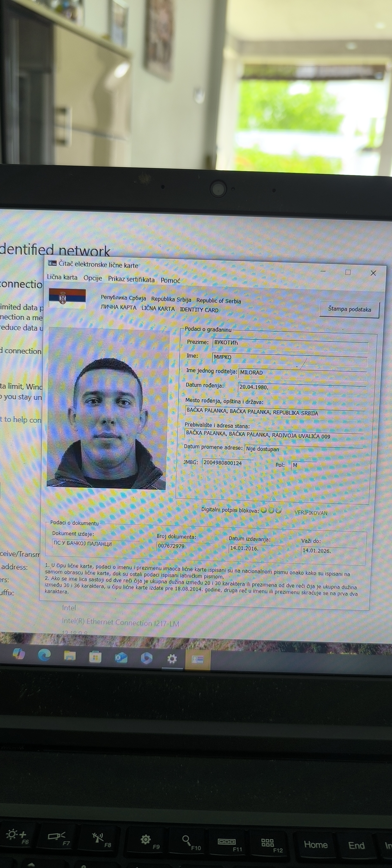Viewport: 392px width, 868px height.
Task: Open the Lična karta menu
Action: (62, 277)
